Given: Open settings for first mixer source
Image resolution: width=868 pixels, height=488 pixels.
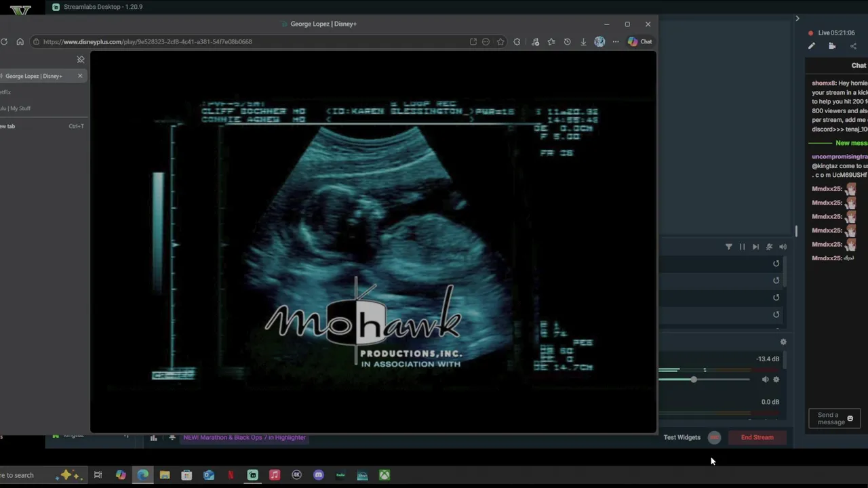Looking at the screenshot, I should pyautogui.click(x=776, y=380).
